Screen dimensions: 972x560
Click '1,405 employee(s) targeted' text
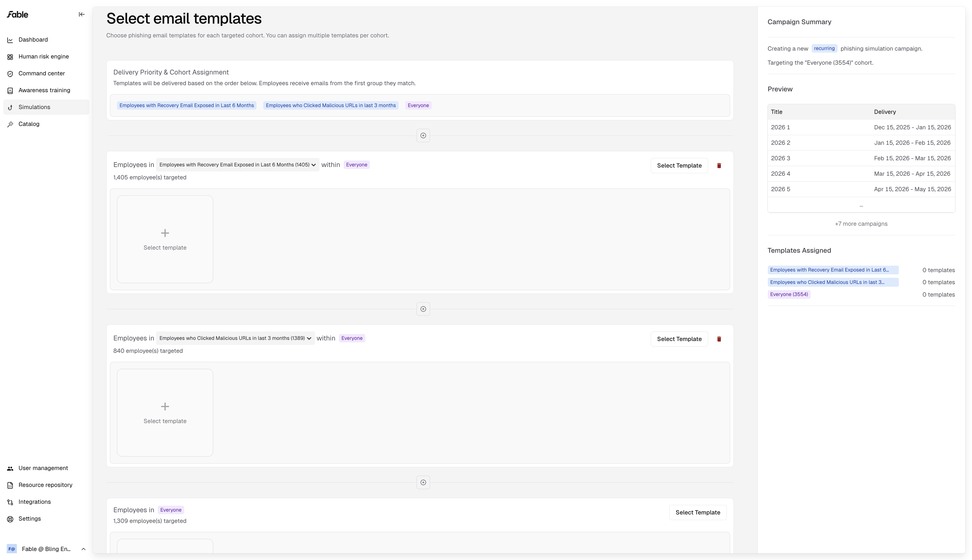tap(150, 178)
